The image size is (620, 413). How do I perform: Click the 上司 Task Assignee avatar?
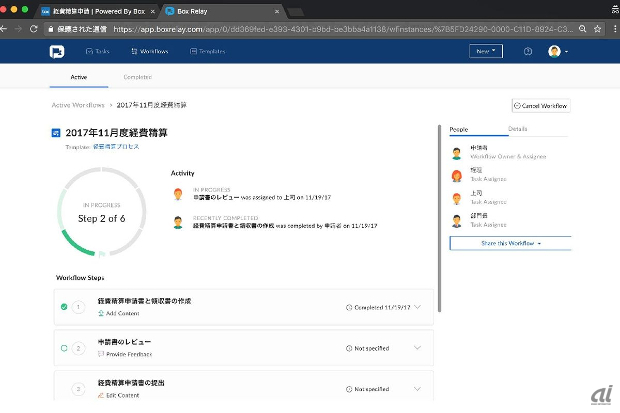tap(457, 198)
